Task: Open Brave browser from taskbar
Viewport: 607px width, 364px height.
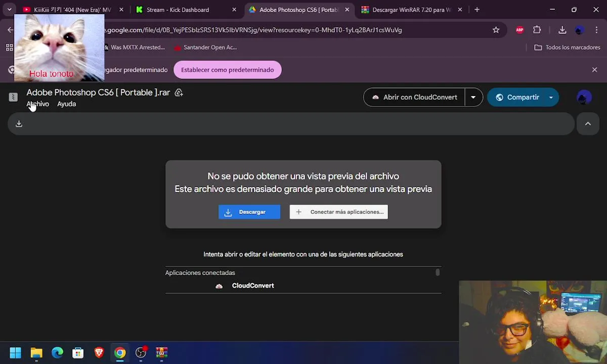Action: [x=99, y=352]
